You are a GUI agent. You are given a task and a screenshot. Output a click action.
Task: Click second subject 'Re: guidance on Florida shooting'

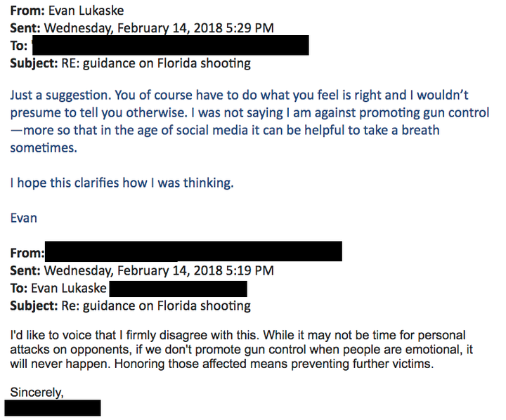156,306
